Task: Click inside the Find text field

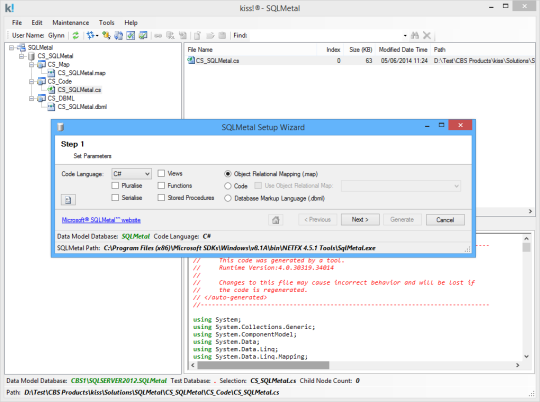Action: (325, 35)
